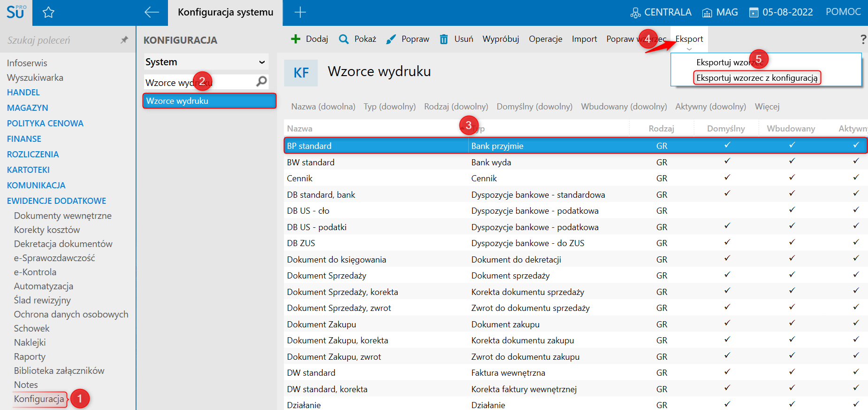Open the POLITYKA CENOWA module
This screenshot has width=868, height=410.
[x=45, y=124]
